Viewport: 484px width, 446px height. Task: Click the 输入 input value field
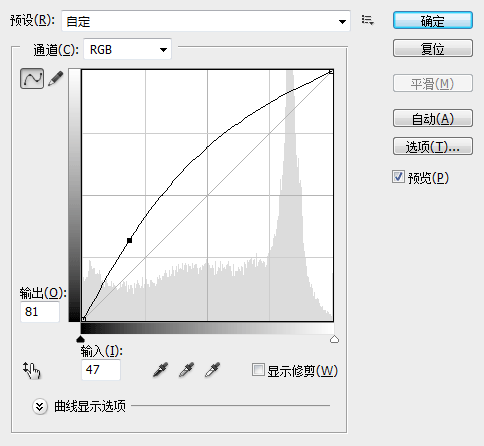click(x=101, y=370)
